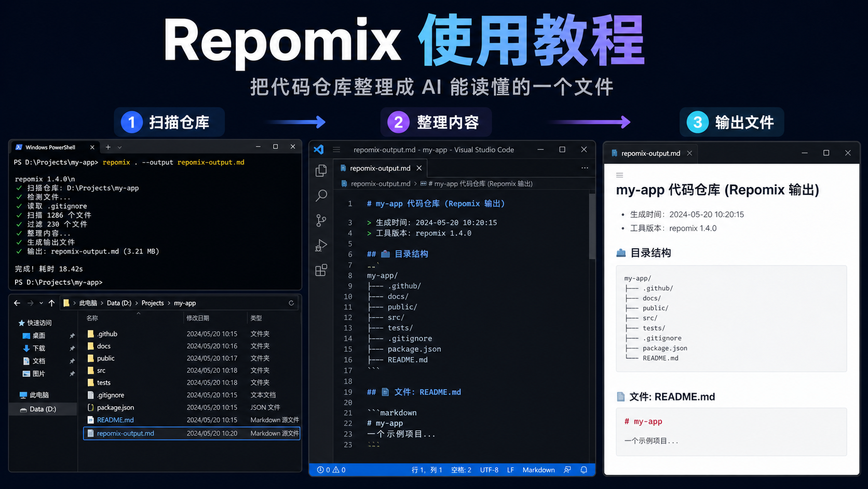Select the Quick Access star item 快速访问

pyautogui.click(x=35, y=323)
